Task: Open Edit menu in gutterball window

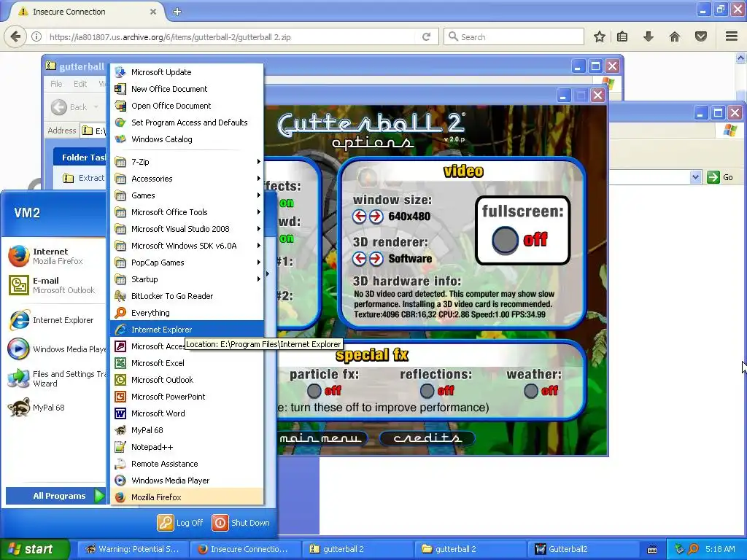Action: (80, 84)
